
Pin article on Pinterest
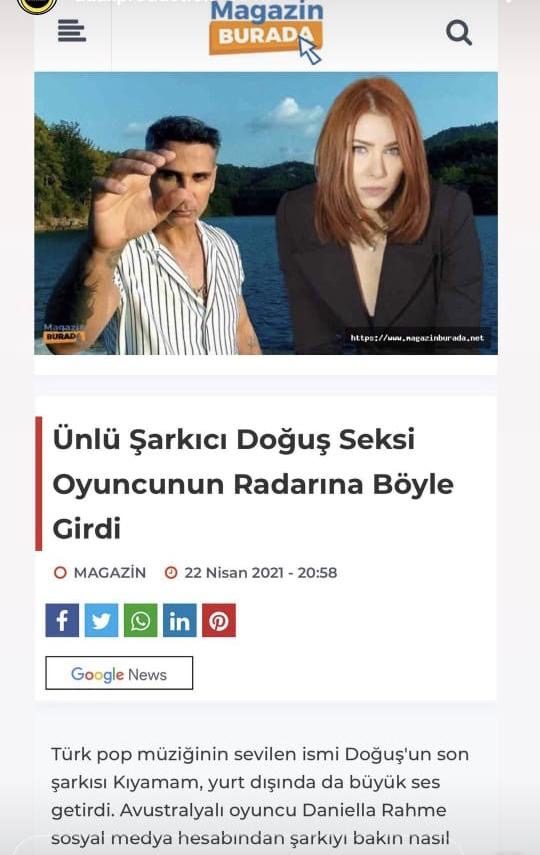coord(219,620)
